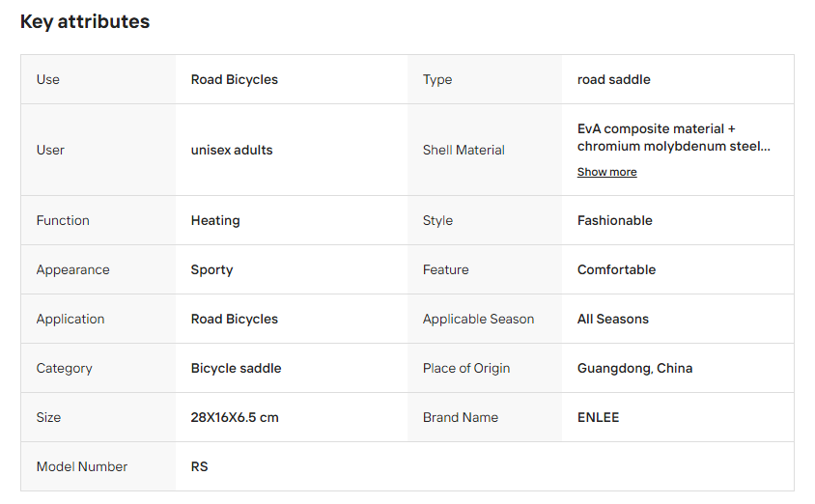815x504 pixels.
Task: Click the Bicycle saddle category value
Action: tap(236, 369)
